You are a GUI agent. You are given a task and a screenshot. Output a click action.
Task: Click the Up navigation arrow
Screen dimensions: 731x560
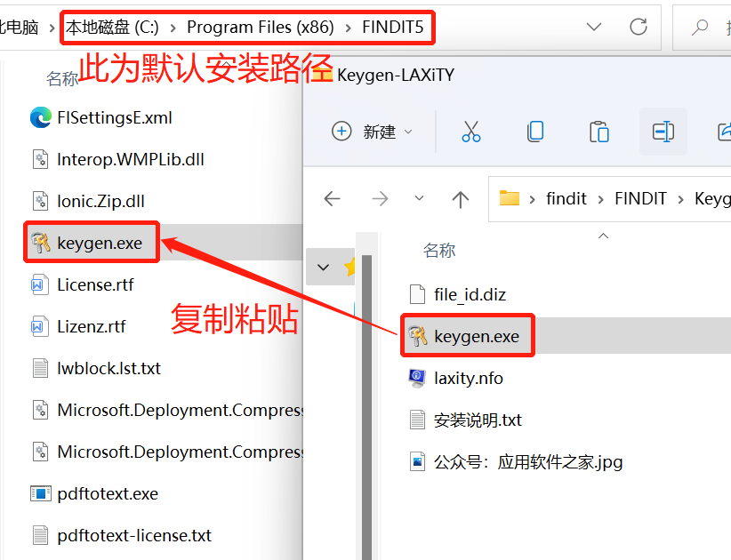click(460, 198)
